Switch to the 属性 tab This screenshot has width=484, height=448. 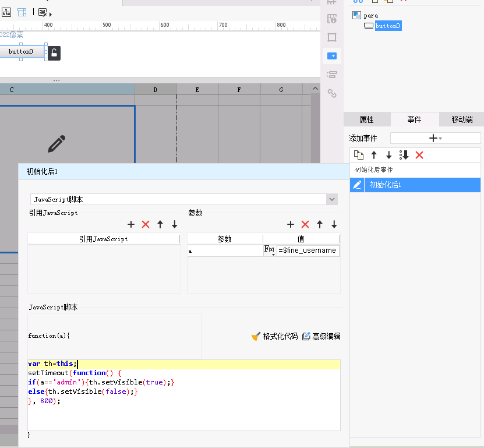click(x=366, y=119)
